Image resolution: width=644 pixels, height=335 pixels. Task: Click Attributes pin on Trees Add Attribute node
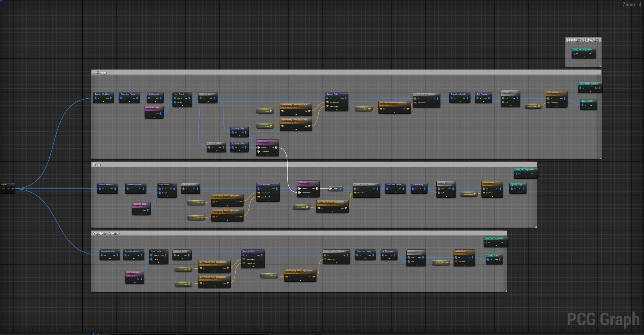(x=484, y=193)
